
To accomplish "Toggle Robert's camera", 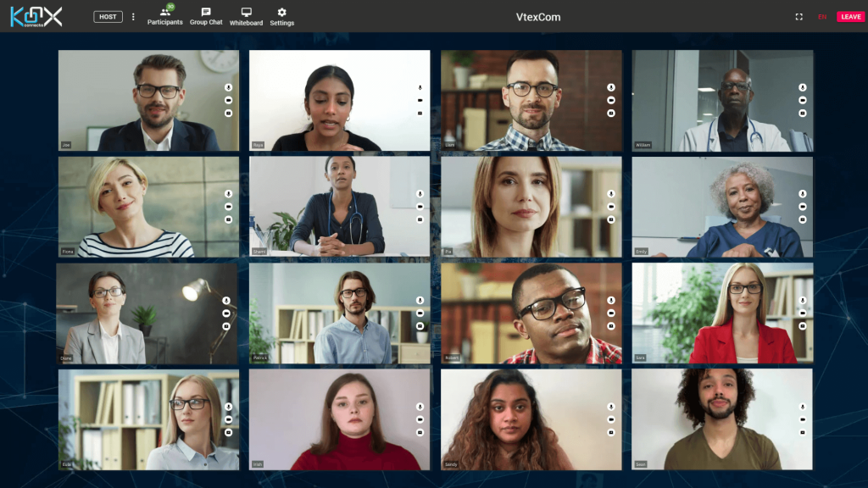I will [x=610, y=313].
